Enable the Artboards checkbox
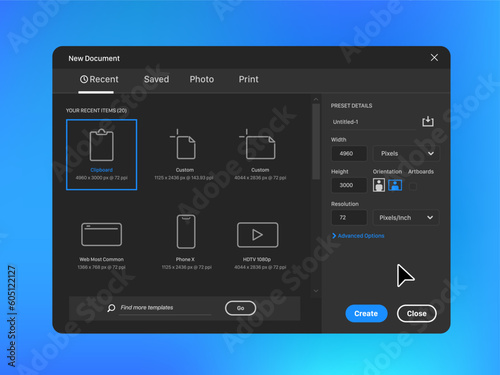Screen dimensions: 500x375 tap(413, 186)
